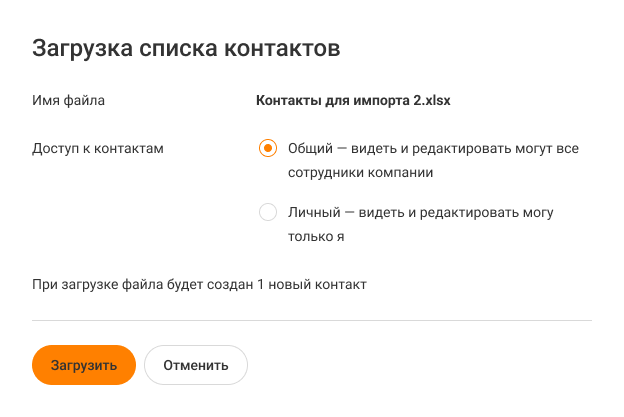Viewport: 624px width, 417px height.
Task: Select the Общий shared access radio button
Action: tap(267, 148)
